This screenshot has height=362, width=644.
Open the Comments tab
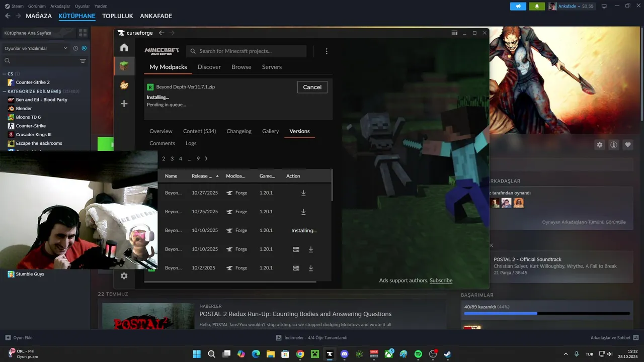tap(163, 143)
